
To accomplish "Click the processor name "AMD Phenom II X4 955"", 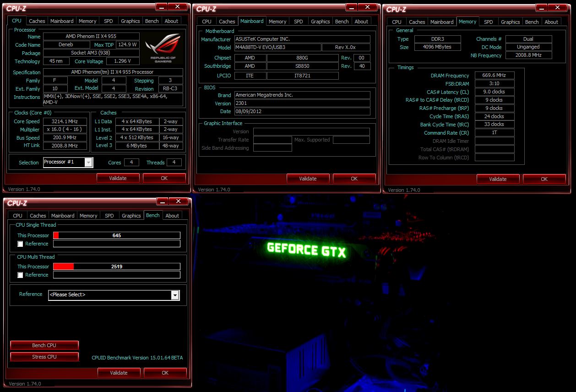I will [x=91, y=37].
